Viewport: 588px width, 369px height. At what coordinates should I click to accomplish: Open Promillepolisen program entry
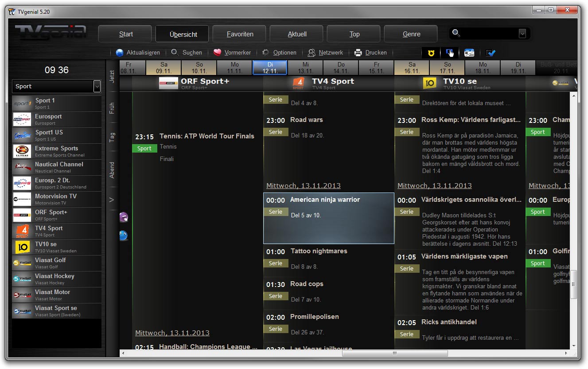coord(329,326)
